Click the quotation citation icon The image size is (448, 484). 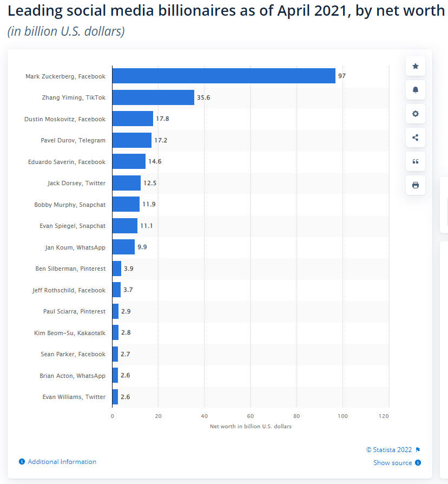pyautogui.click(x=416, y=161)
